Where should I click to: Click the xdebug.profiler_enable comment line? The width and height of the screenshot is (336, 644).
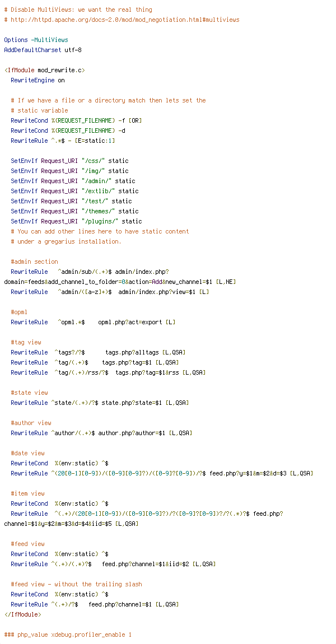point(68,634)
